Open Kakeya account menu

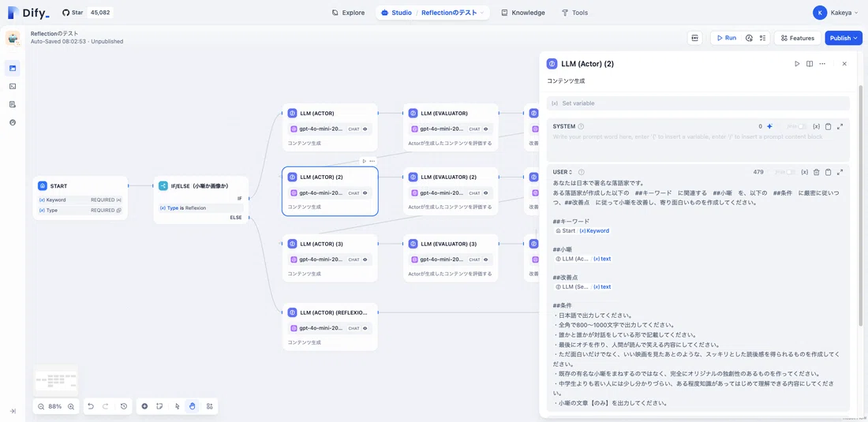836,12
